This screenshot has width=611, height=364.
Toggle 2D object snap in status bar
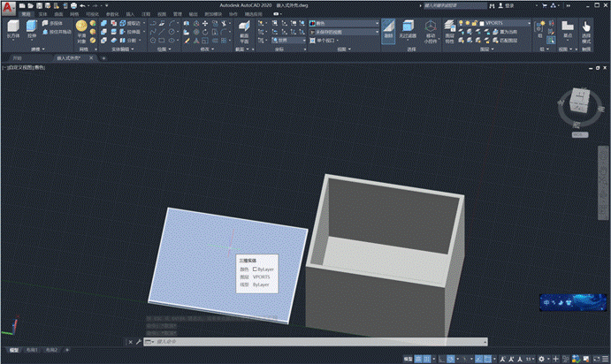tap(487, 359)
